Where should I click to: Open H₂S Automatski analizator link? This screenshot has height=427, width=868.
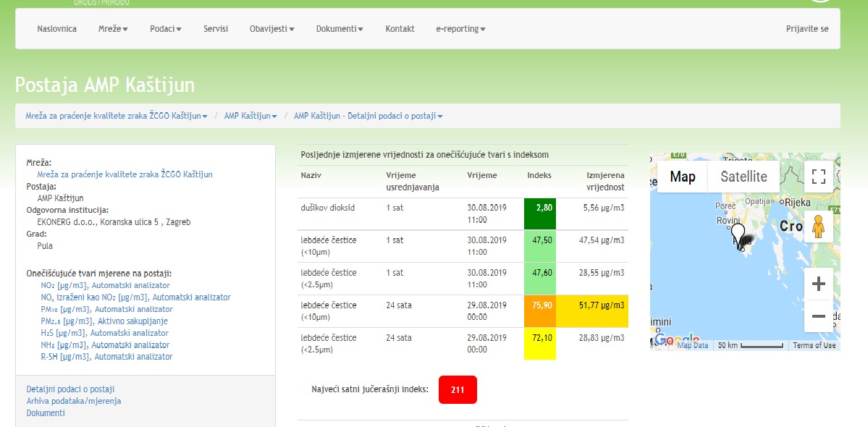(x=106, y=333)
